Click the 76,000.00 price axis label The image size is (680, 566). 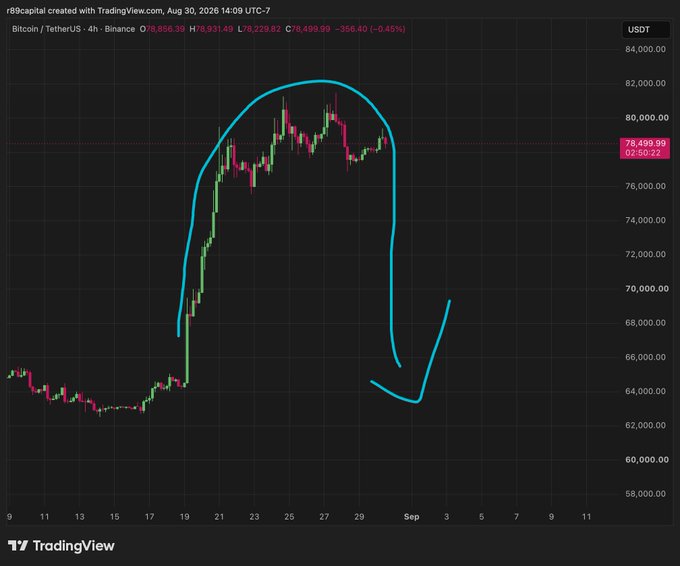click(x=645, y=186)
